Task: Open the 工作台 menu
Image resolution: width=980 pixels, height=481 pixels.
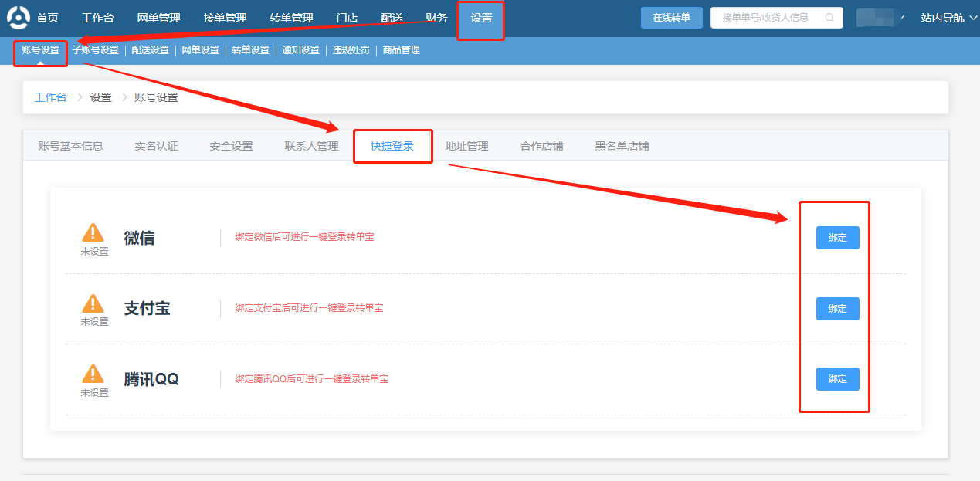Action: pyautogui.click(x=97, y=18)
